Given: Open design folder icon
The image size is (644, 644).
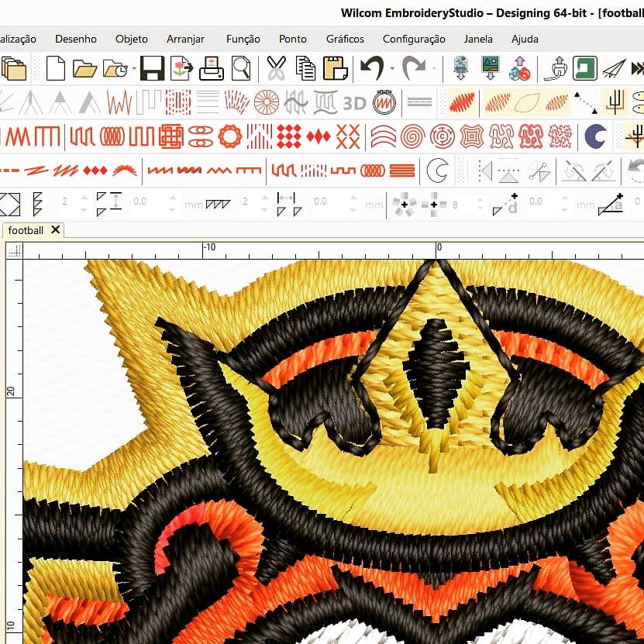Looking at the screenshot, I should (84, 69).
